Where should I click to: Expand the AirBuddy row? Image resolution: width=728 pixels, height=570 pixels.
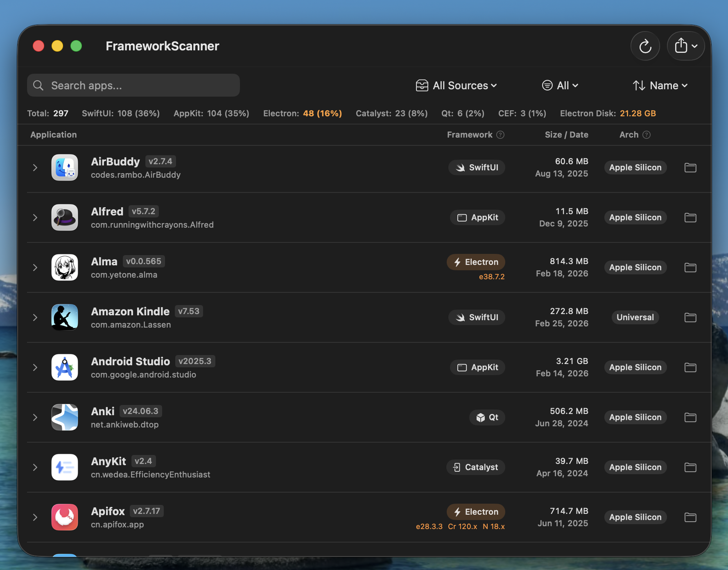pyautogui.click(x=35, y=167)
